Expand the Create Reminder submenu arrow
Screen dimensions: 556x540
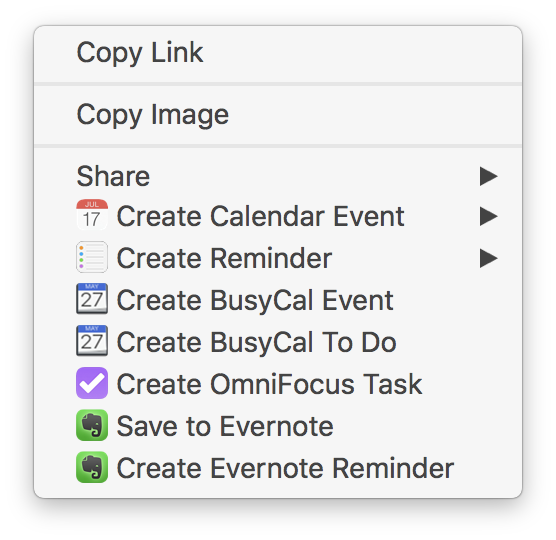489,258
